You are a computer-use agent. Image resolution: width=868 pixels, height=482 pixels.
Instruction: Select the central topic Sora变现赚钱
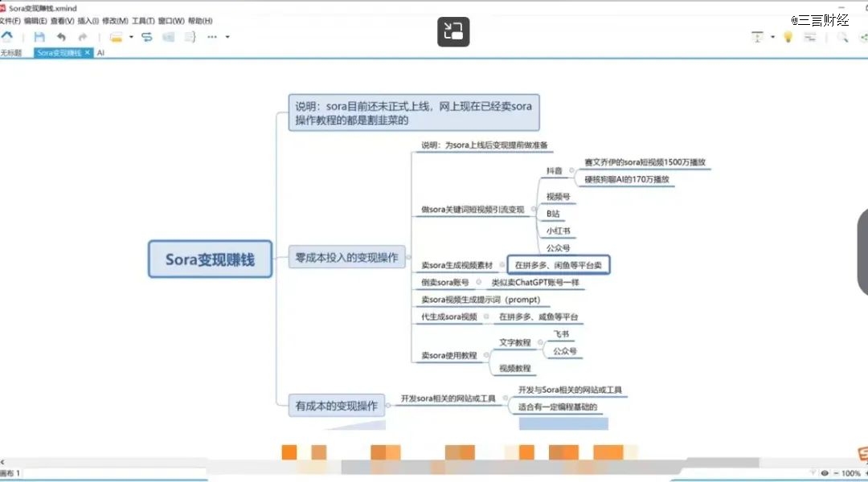tap(211, 259)
